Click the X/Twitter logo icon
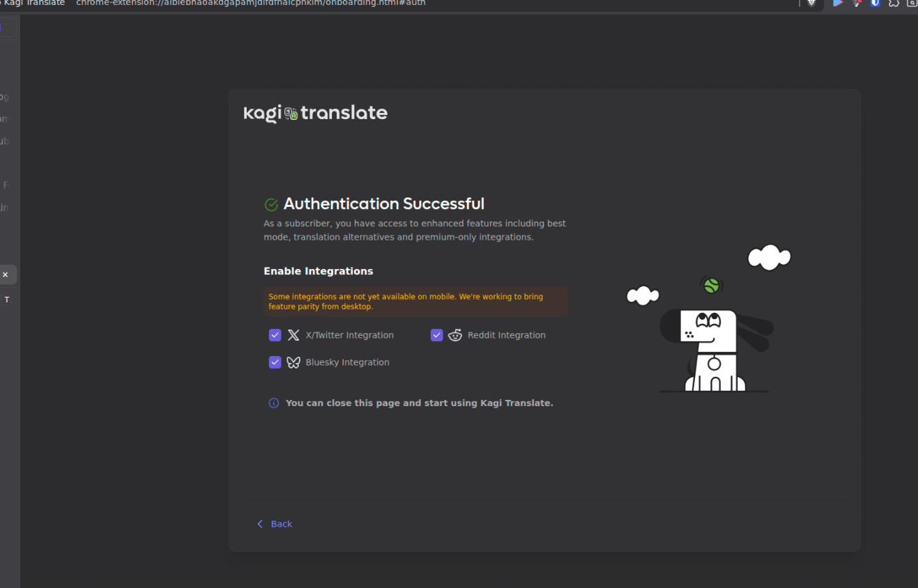This screenshot has height=588, width=918. (293, 335)
